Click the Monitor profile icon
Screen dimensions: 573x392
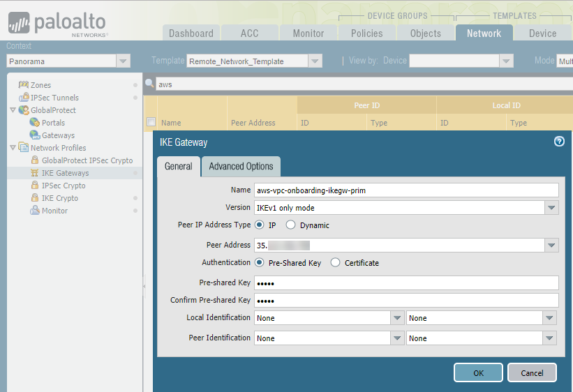click(x=35, y=211)
